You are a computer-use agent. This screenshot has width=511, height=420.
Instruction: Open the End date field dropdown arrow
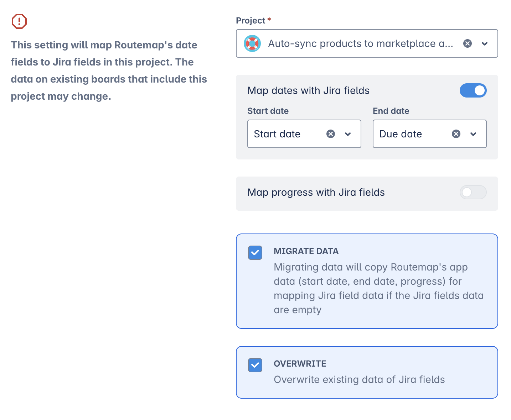pyautogui.click(x=473, y=134)
